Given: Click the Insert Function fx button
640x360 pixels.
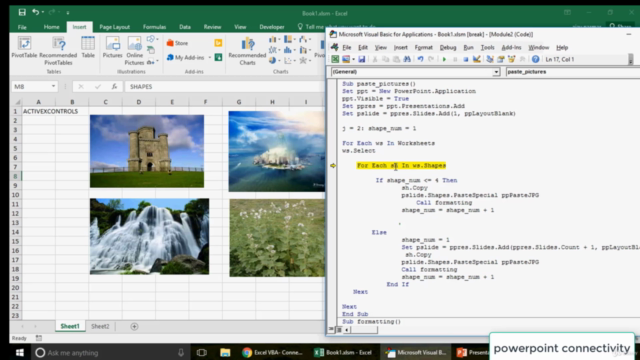Looking at the screenshot, I should (x=114, y=87).
